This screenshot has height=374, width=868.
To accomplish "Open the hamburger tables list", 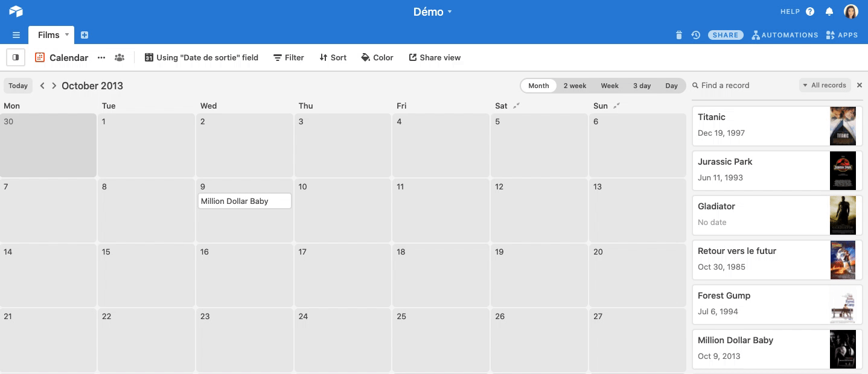I will point(16,35).
